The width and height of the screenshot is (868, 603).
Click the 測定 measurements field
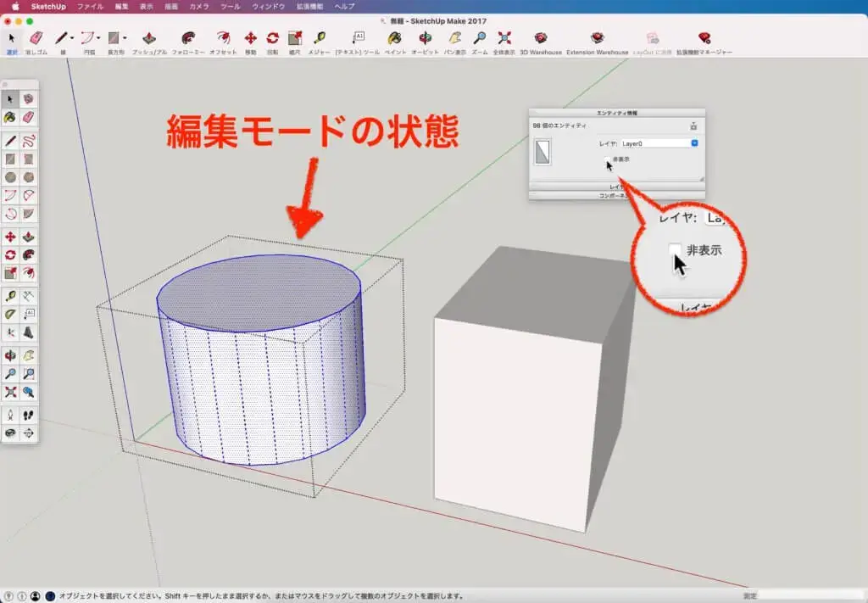(811, 596)
